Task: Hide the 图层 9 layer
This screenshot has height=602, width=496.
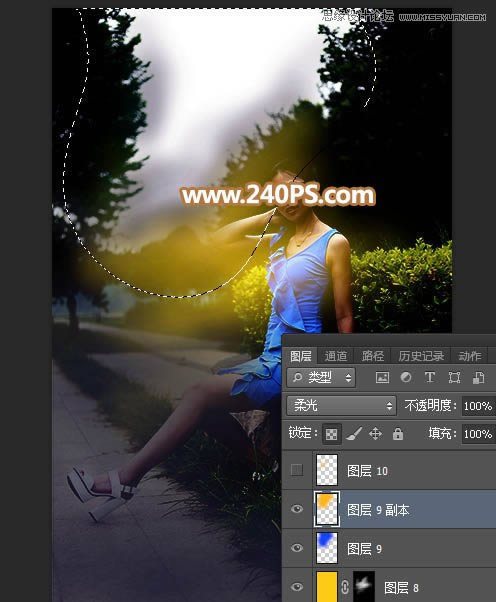Action: click(297, 548)
